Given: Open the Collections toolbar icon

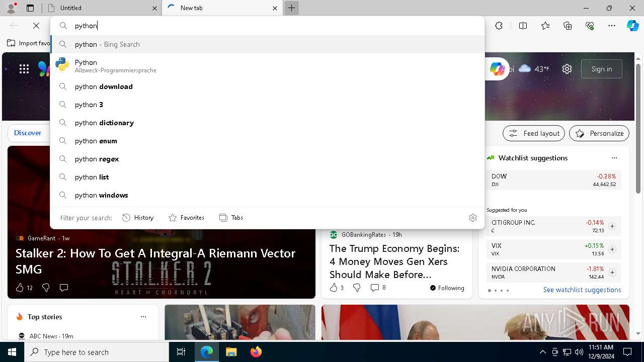Looking at the screenshot, I should (568, 26).
